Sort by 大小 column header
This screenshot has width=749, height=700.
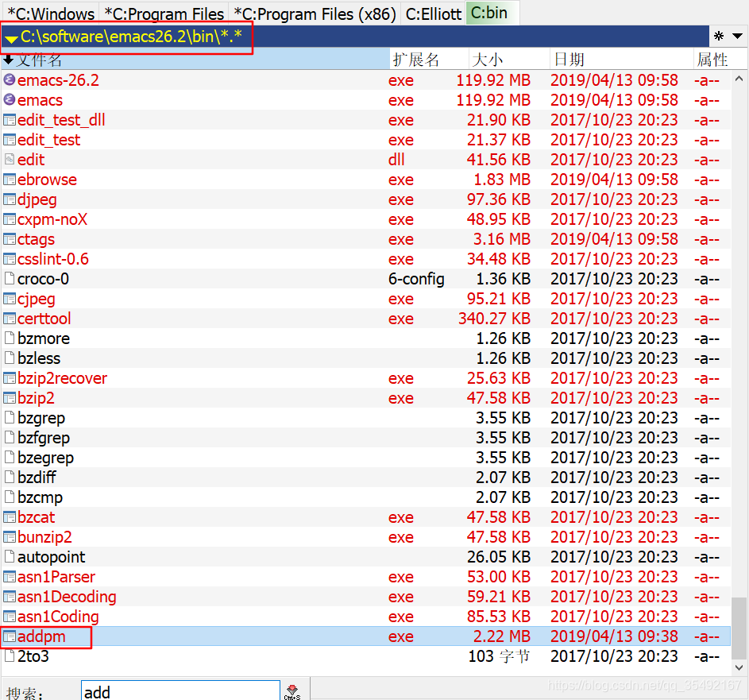[508, 60]
